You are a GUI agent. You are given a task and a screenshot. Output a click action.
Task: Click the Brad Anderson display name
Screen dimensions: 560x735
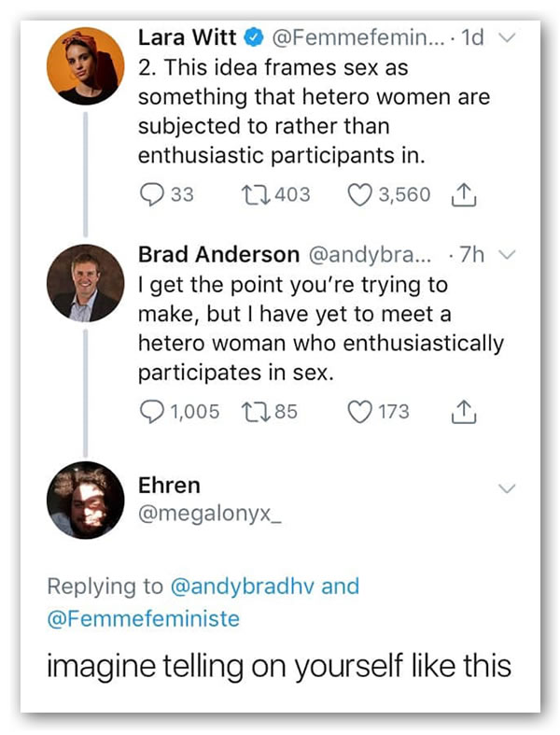tap(218, 254)
